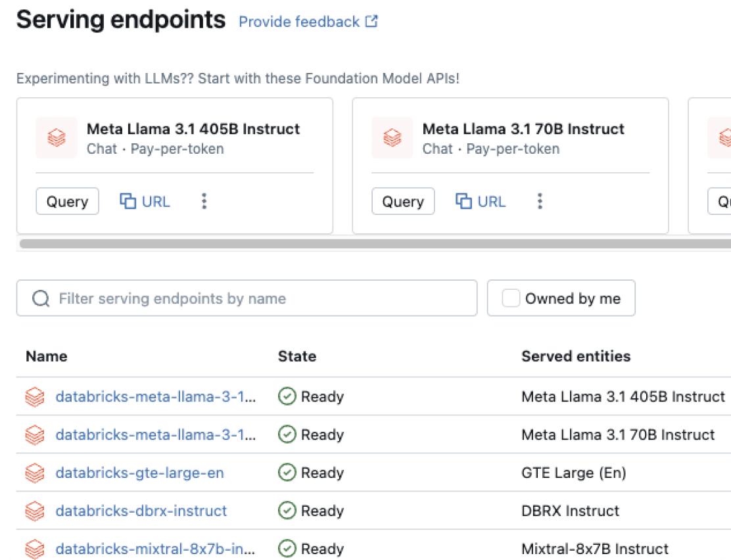Screen dimensions: 731x560
Task: Sort by the Name column header
Action: 47,356
